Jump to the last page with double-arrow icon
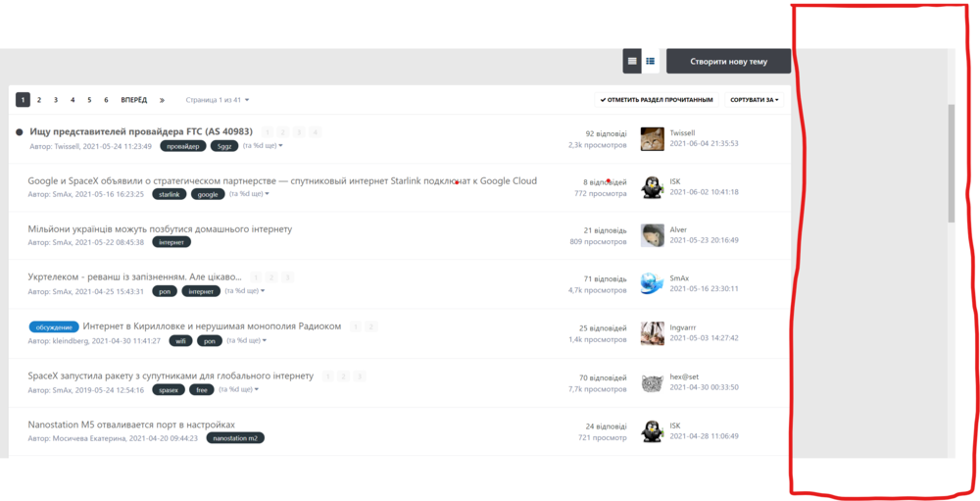The width and height of the screenshot is (980, 501). coord(162,100)
